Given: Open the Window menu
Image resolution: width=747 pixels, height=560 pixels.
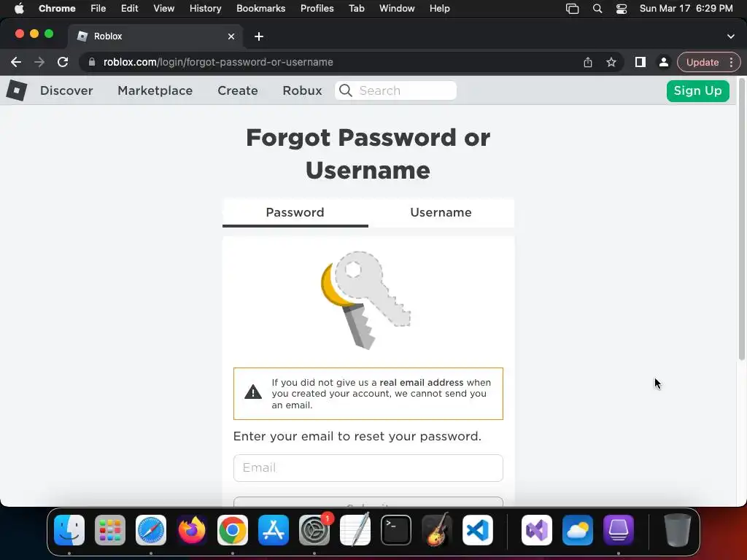Looking at the screenshot, I should click(x=397, y=8).
